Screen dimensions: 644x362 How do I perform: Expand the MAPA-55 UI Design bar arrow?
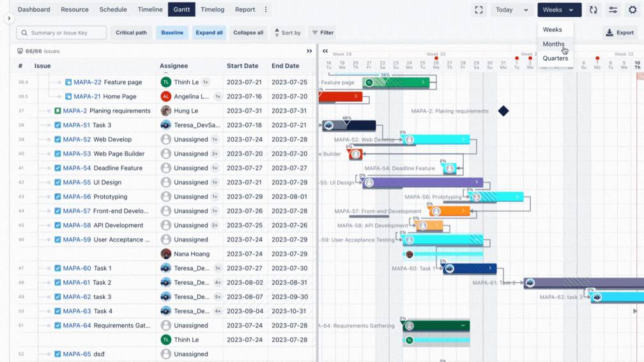tap(477, 182)
